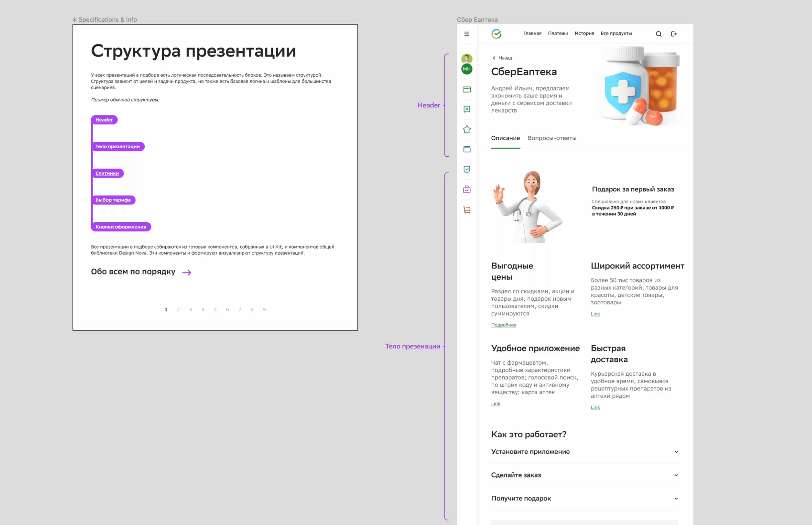Click the Выбор тарифа purple tag
This screenshot has height=525, width=812.
pos(113,200)
